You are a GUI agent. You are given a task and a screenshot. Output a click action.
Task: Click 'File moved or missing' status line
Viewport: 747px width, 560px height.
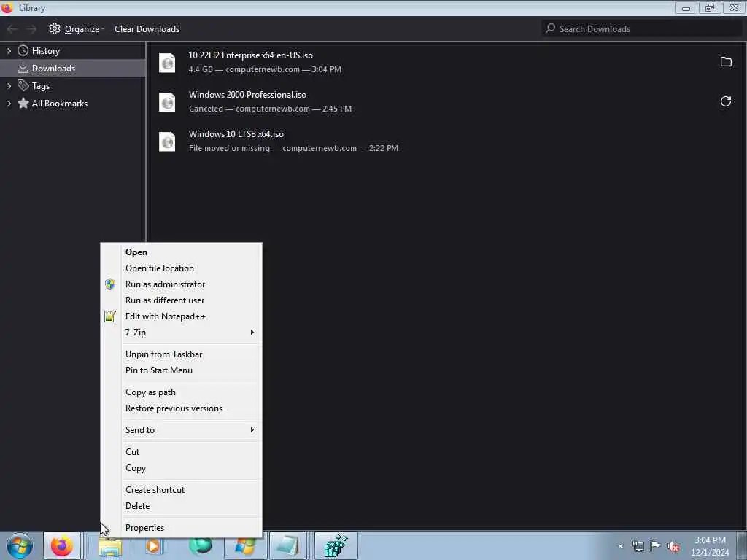point(293,149)
